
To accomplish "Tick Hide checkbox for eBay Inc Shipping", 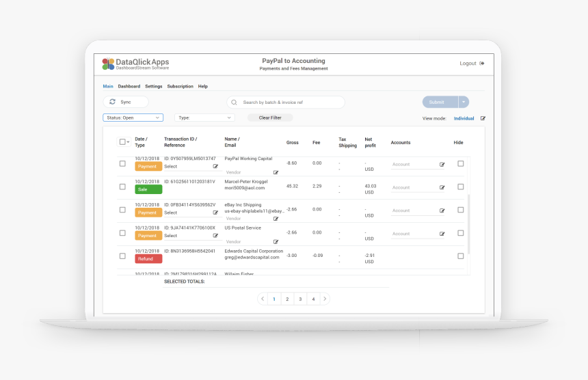I will tap(461, 210).
